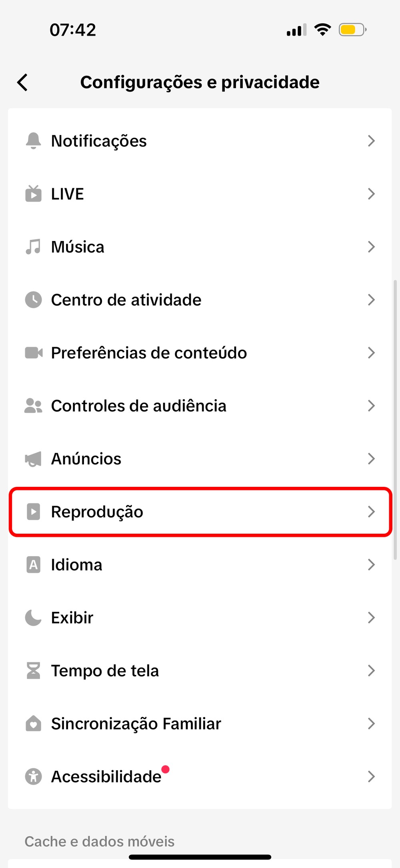This screenshot has height=868, width=400.
Task: Tap the video camera icon for Preferências
Action: pos(33,353)
